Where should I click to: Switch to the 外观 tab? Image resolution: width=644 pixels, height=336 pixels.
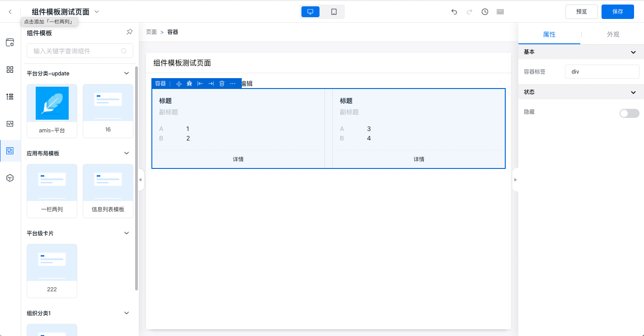pos(613,34)
